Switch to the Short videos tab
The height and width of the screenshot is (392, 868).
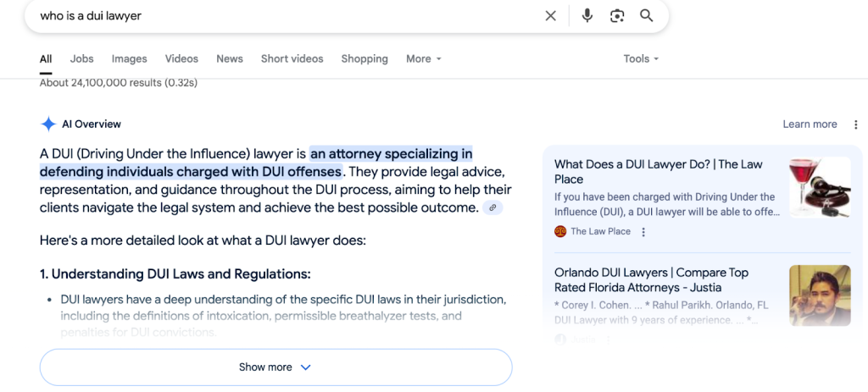click(x=292, y=58)
